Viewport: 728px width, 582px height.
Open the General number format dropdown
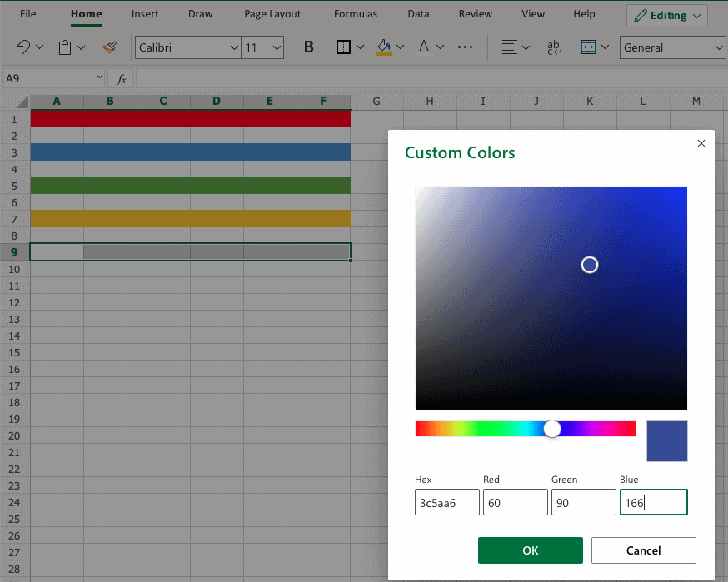click(673, 47)
